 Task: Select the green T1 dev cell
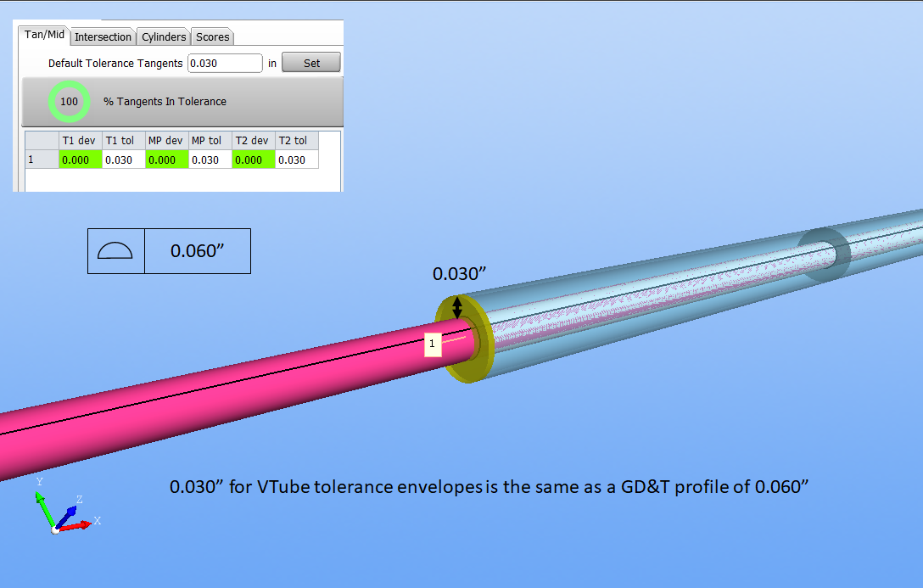point(80,160)
